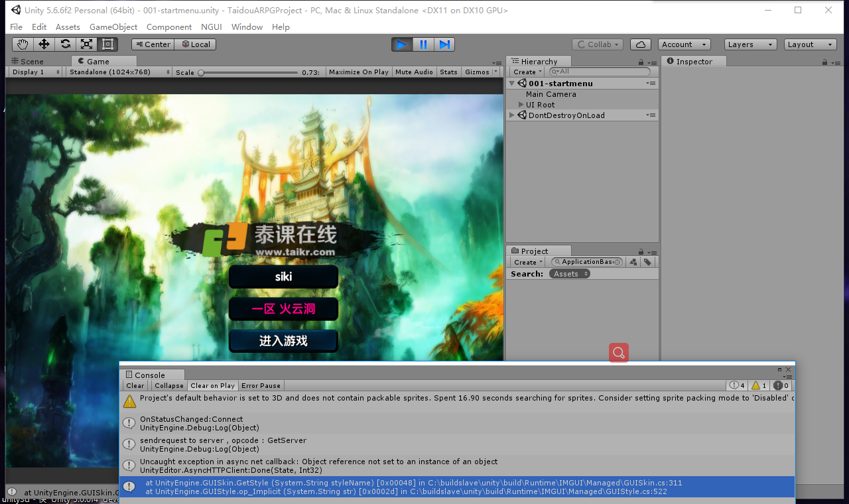The width and height of the screenshot is (849, 504).
Task: Lock the Inspector panel
Action: tap(824, 62)
